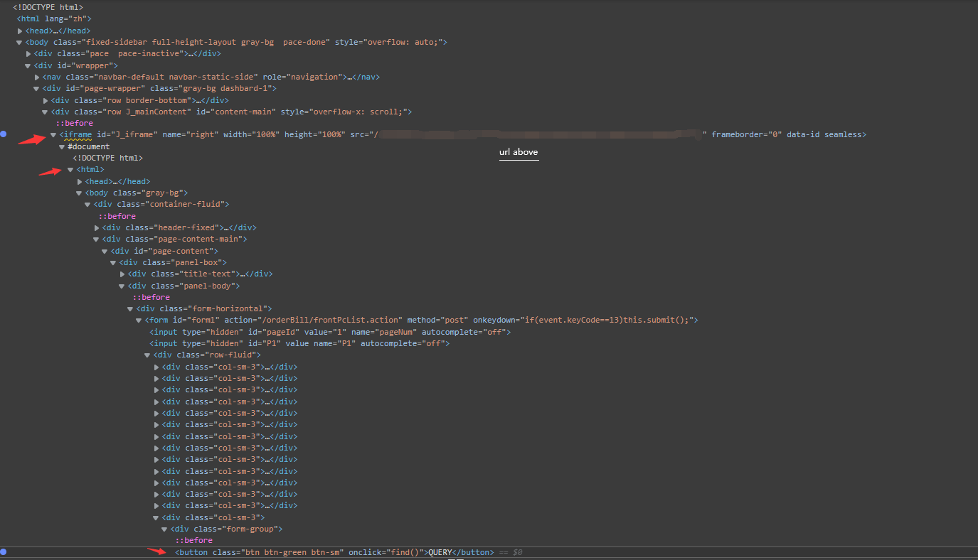978x560 pixels.
Task: Select the html lang="zh" tag row
Action: [x=54, y=18]
